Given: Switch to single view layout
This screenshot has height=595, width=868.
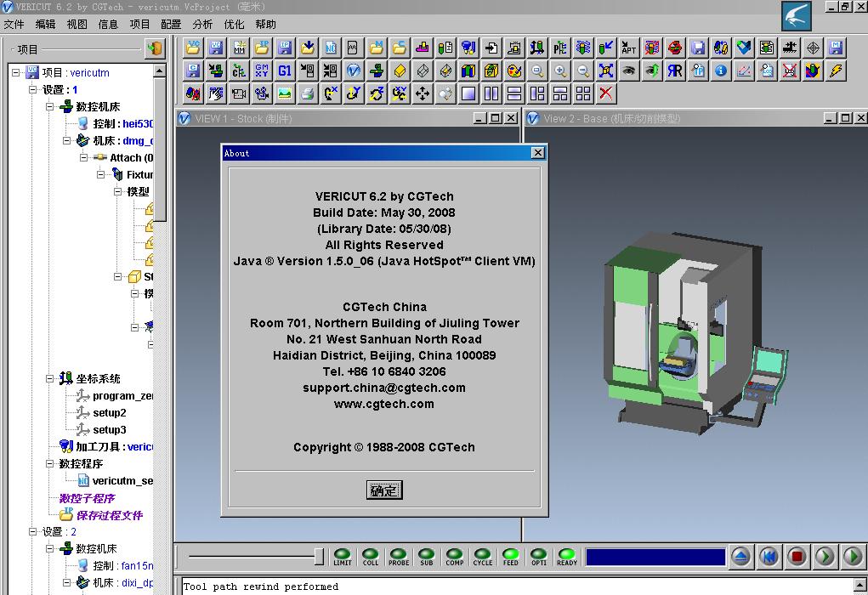Looking at the screenshot, I should (x=468, y=93).
